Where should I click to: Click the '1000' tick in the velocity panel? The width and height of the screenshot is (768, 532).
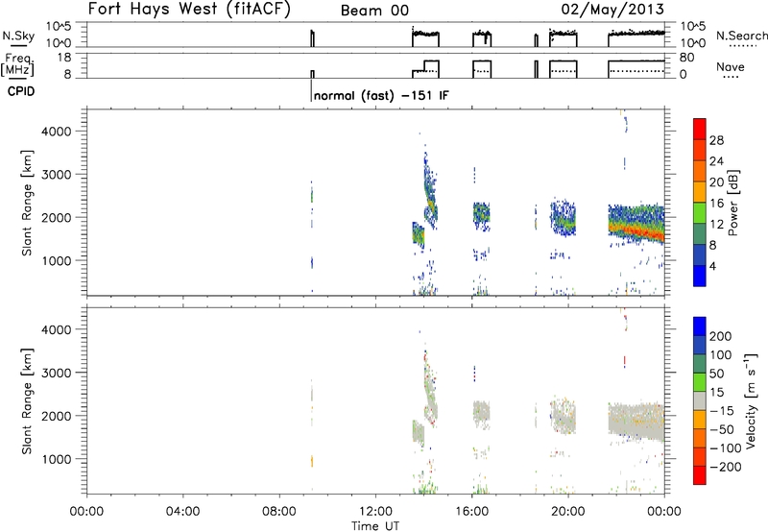tap(57, 459)
